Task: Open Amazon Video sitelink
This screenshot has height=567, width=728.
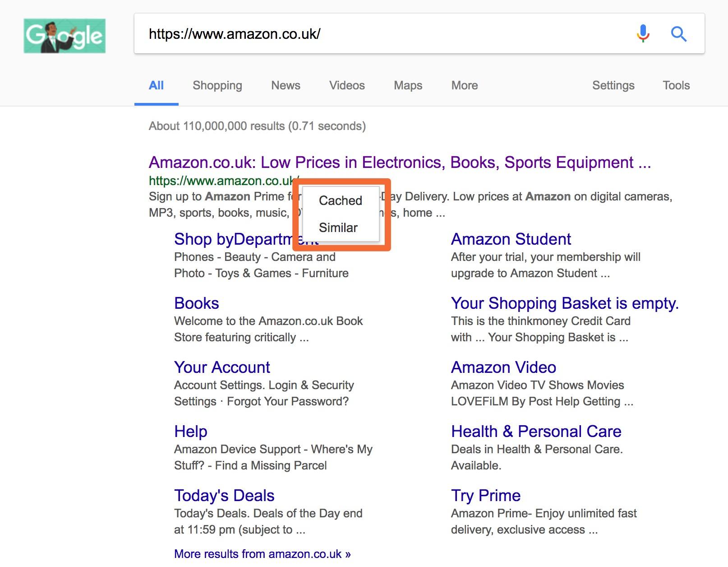Action: click(503, 367)
